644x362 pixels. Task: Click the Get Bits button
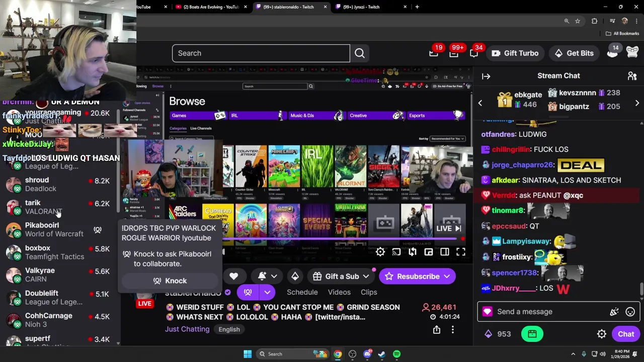(574, 53)
